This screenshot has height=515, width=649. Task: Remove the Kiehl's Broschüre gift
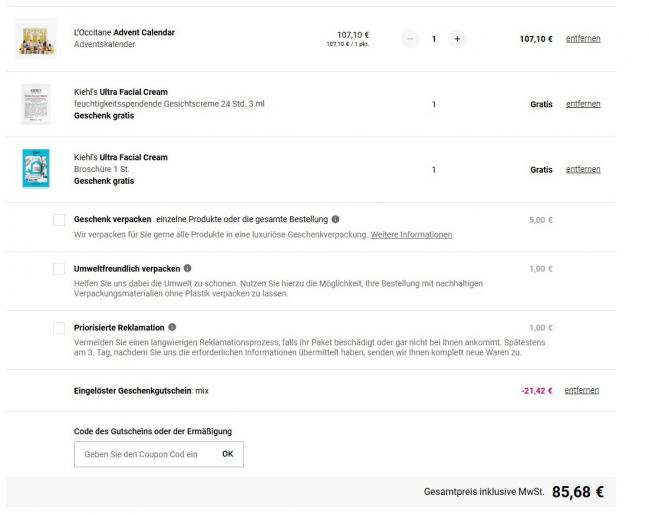(x=583, y=169)
